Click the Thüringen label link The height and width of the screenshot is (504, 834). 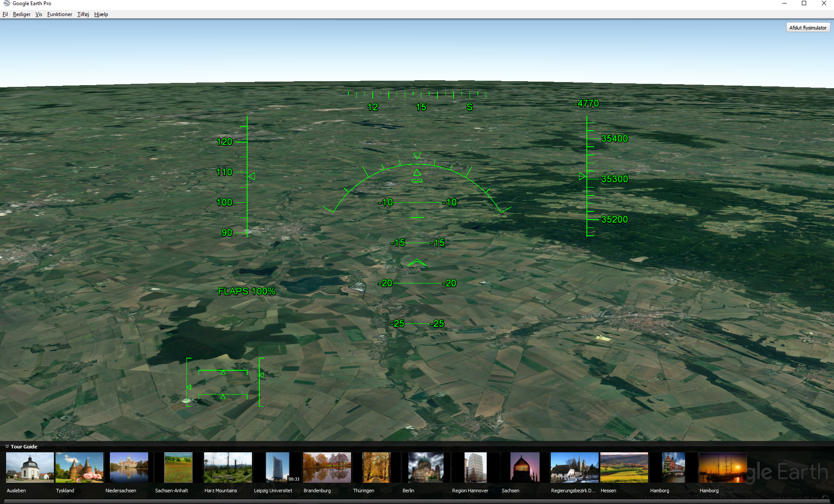pyautogui.click(x=364, y=491)
